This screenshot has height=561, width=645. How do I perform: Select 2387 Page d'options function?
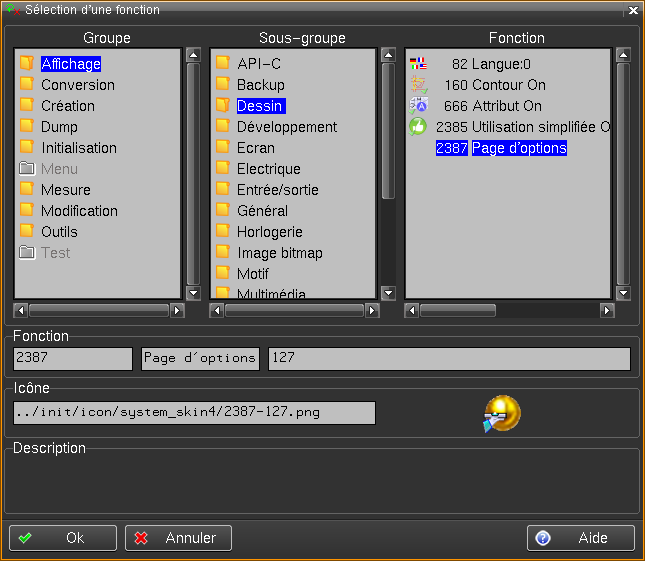point(501,148)
